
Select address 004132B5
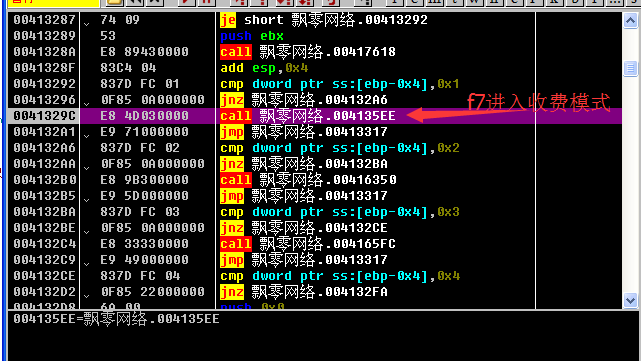[x=44, y=195]
